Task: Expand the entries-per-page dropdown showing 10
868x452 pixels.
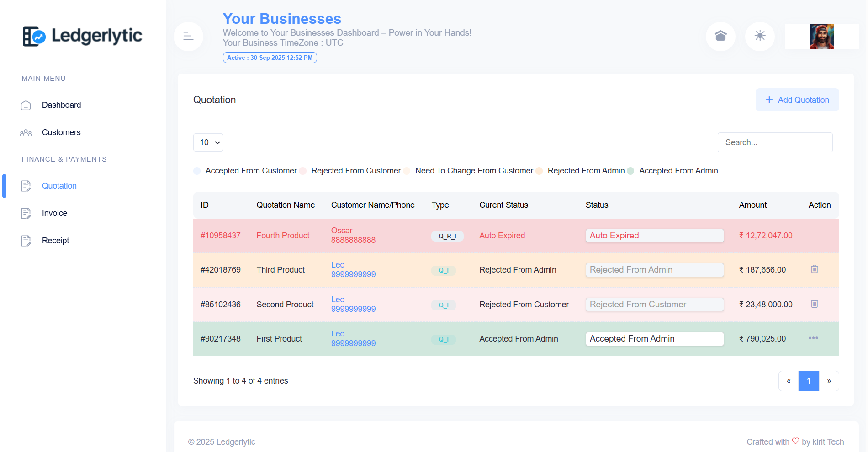Action: [208, 142]
